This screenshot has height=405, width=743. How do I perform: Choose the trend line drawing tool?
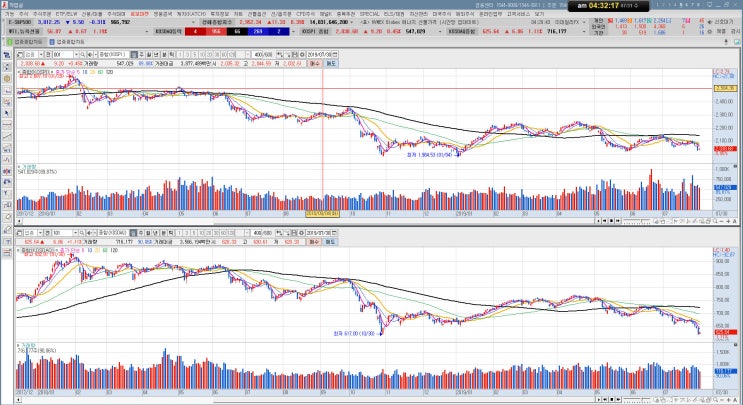pos(7,136)
